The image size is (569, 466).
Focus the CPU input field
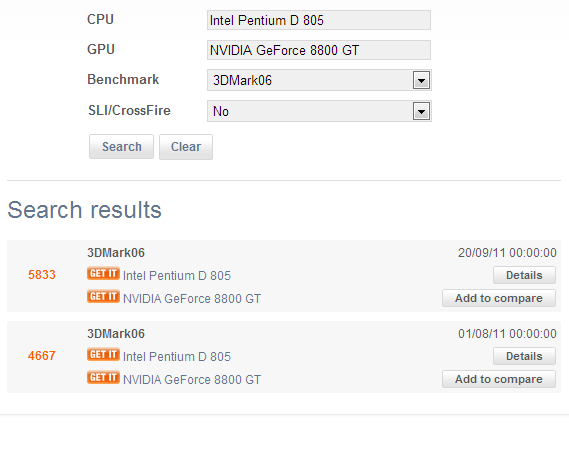pos(319,20)
